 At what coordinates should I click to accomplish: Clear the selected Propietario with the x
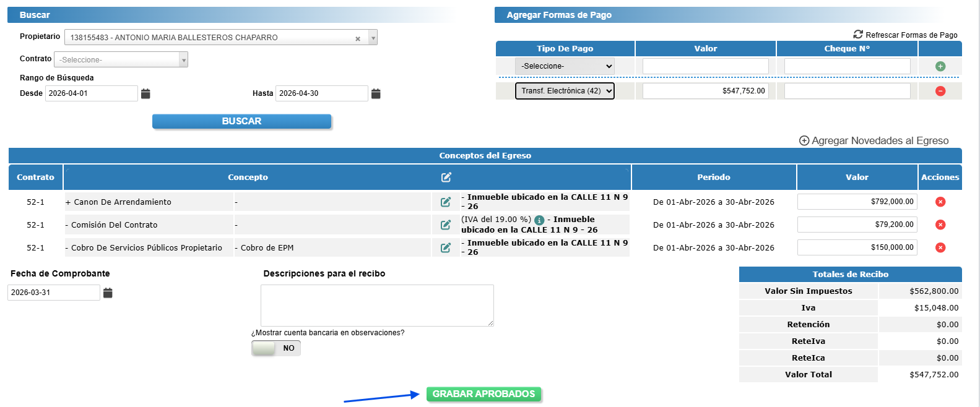tap(358, 38)
